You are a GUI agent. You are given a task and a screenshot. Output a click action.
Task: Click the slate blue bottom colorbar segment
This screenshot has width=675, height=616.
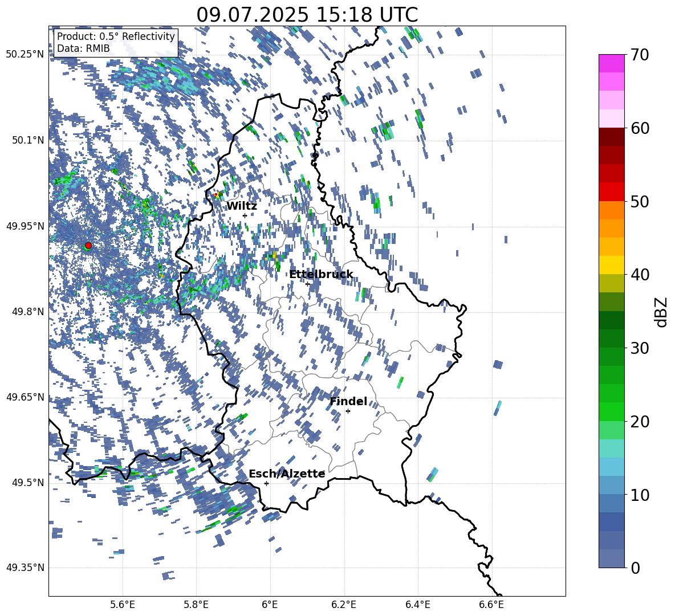click(x=611, y=558)
